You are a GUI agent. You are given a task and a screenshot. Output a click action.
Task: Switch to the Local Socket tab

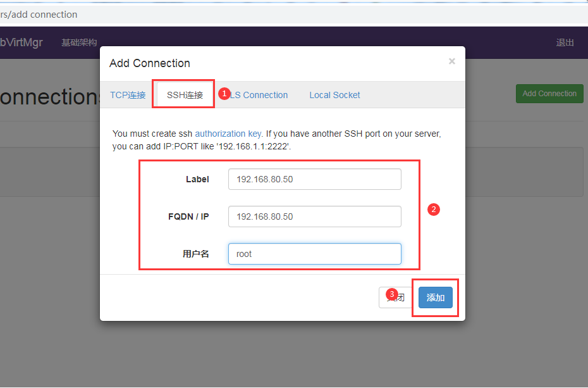coord(334,95)
